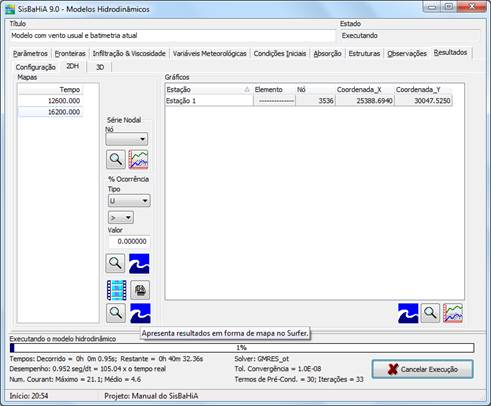This screenshot has width=491, height=406.
Task: Click magnifier icon under Gráficos table
Action: 430,313
